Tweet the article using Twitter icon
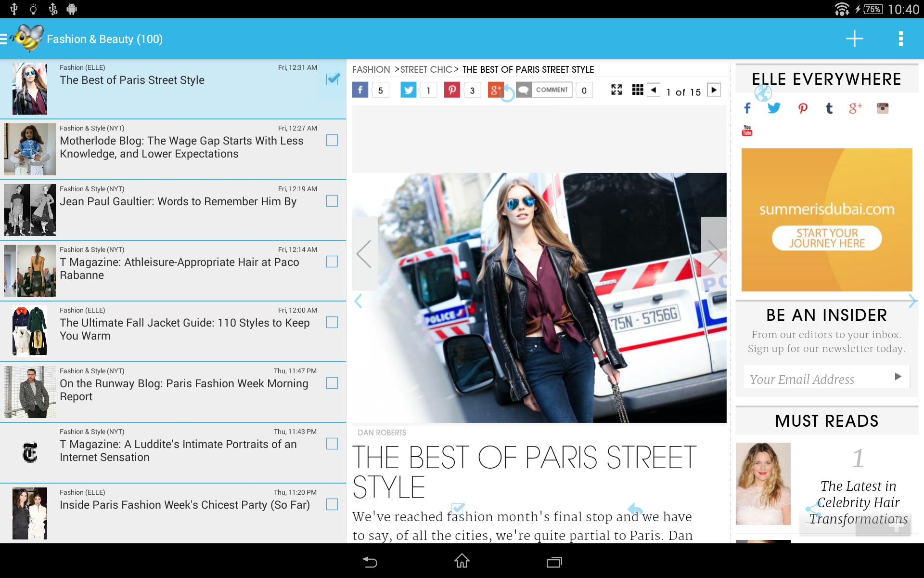The height and width of the screenshot is (578, 924). (x=409, y=90)
